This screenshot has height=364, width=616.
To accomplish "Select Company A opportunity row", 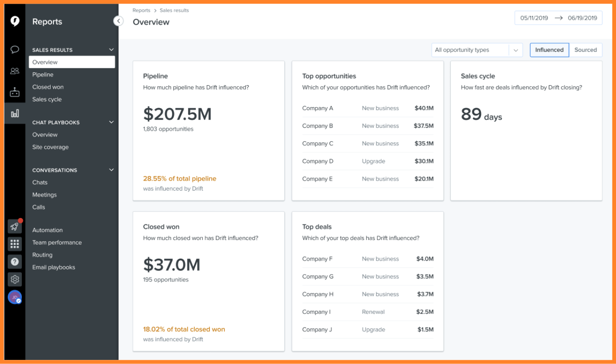I will coord(368,109).
